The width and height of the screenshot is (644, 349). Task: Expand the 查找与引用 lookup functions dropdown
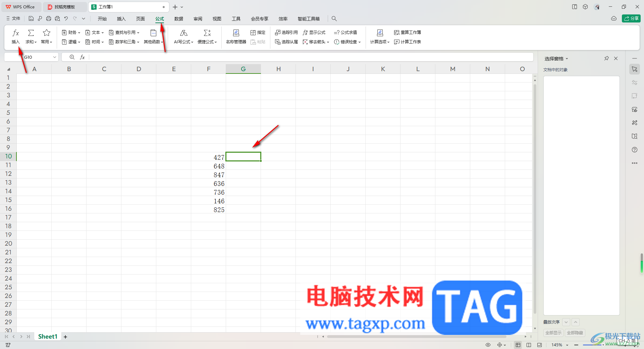(x=124, y=33)
